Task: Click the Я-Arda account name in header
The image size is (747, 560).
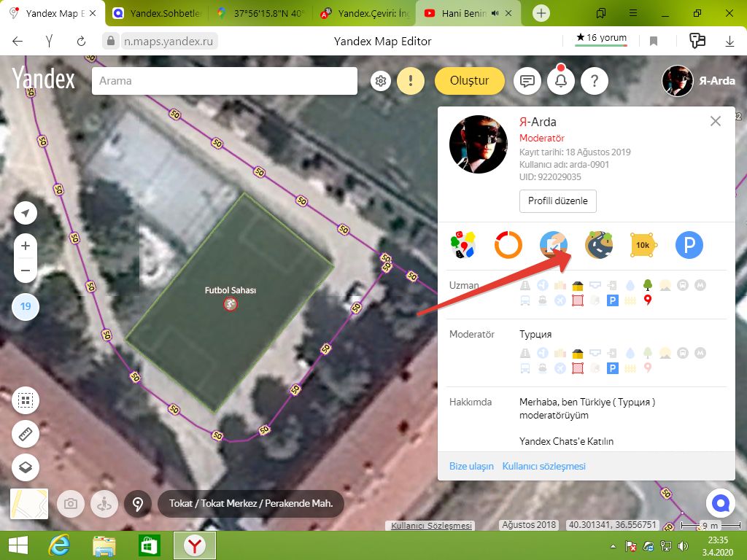Action: [717, 81]
